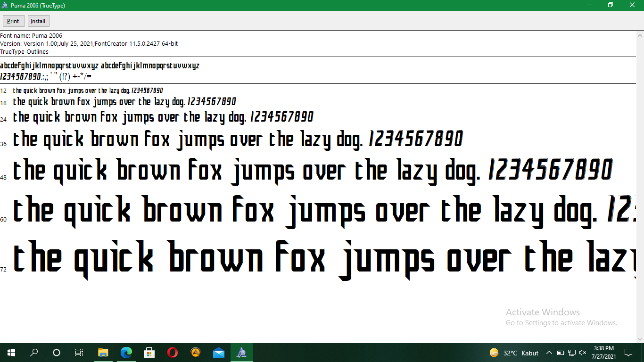
Task: Open File Explorer from the taskbar
Action: pos(103,352)
